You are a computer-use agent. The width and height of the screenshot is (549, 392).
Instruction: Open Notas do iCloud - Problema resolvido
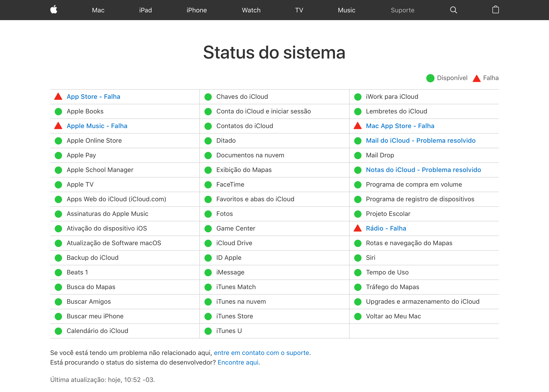coord(423,170)
